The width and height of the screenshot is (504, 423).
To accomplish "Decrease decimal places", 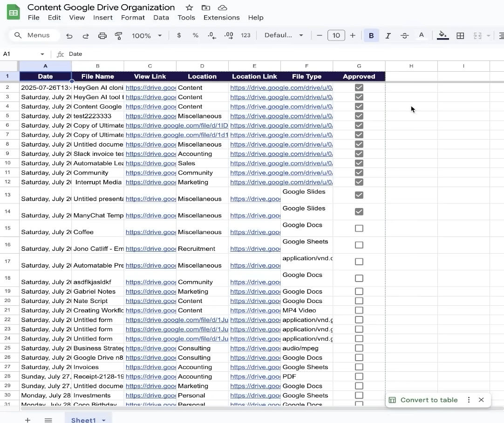I will coord(212,35).
